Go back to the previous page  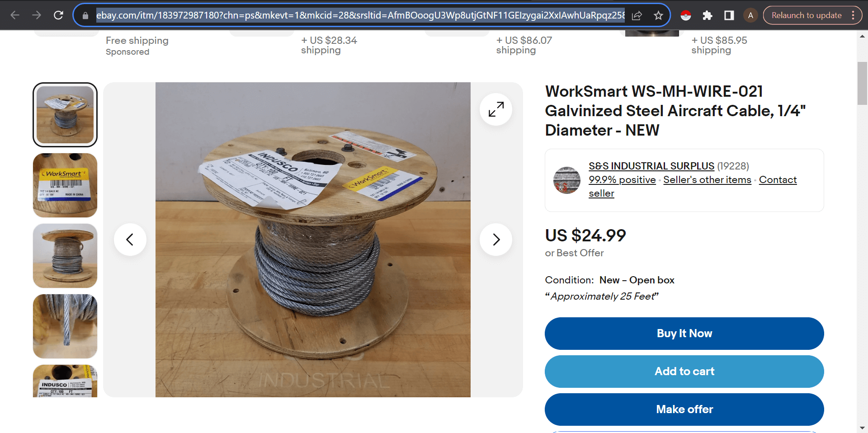15,15
